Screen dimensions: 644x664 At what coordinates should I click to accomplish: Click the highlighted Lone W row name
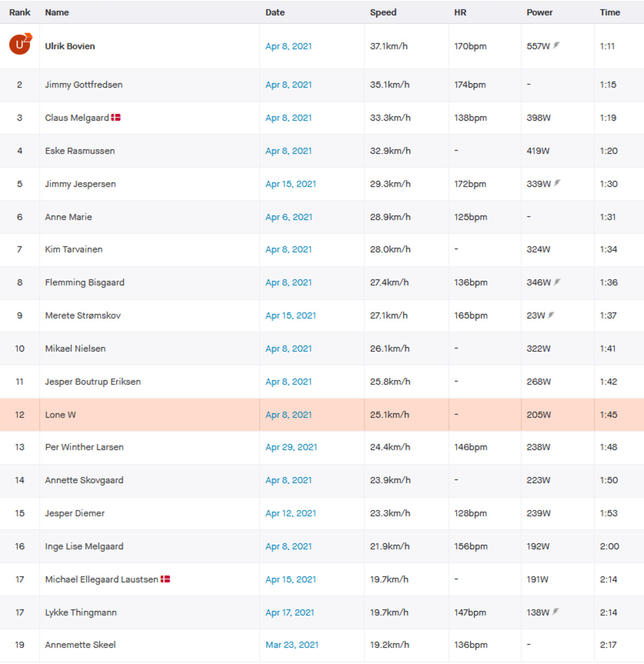click(61, 415)
